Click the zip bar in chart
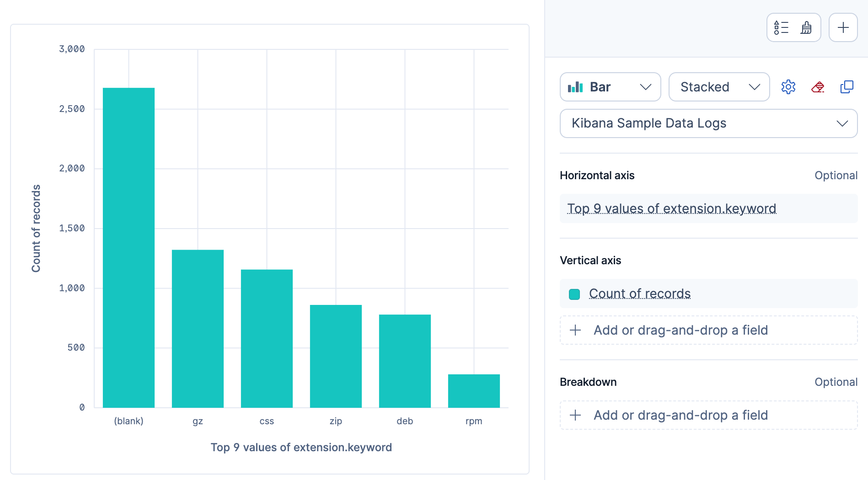 tap(336, 356)
